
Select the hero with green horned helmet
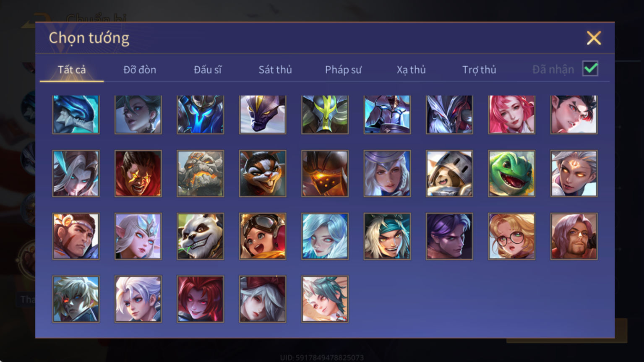(325, 115)
